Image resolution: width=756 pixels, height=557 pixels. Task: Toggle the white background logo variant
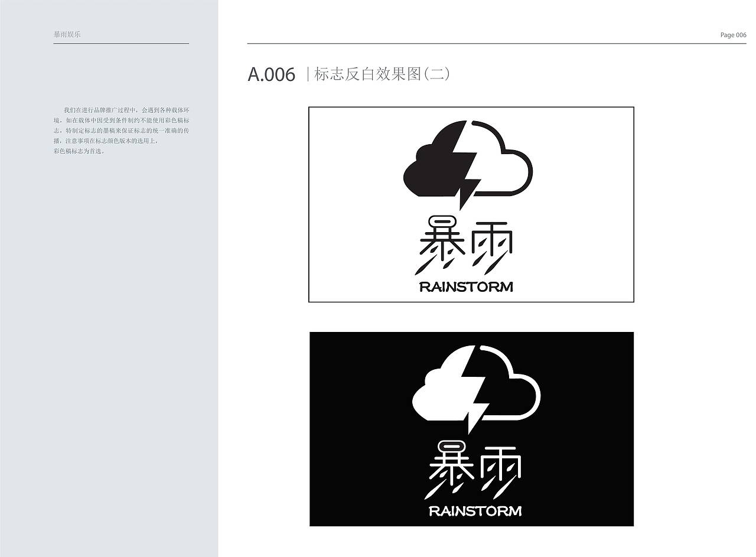click(471, 204)
